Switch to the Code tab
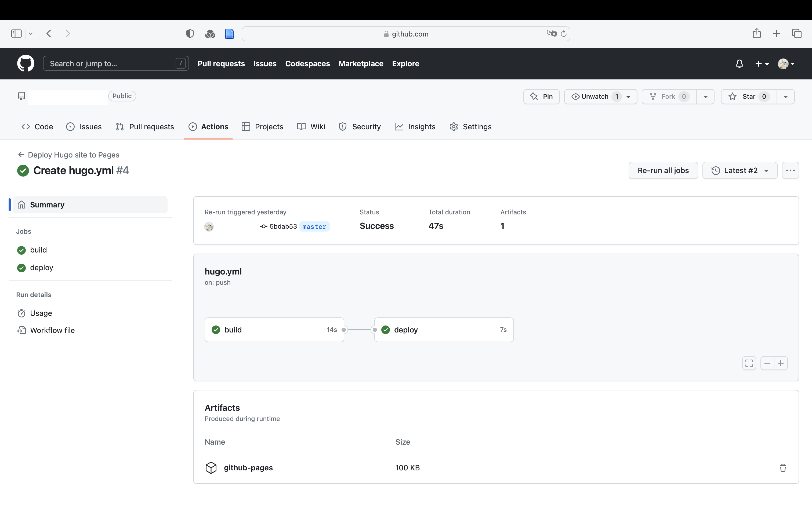The width and height of the screenshot is (812, 527). click(x=37, y=126)
